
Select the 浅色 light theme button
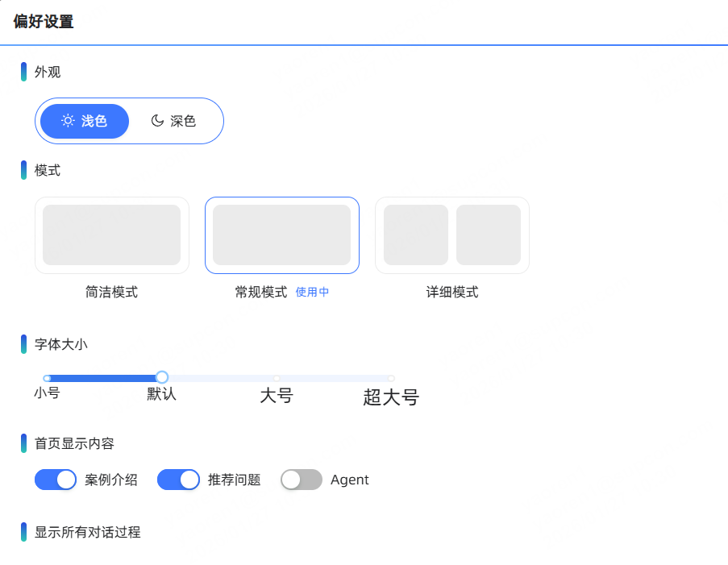point(85,121)
